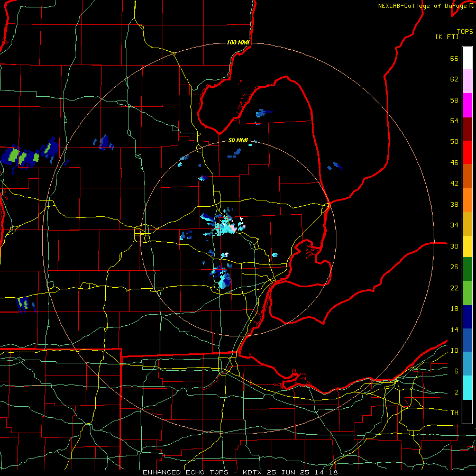The image size is (476, 476).
Task: Click the legend value 14
Action: 454,329
